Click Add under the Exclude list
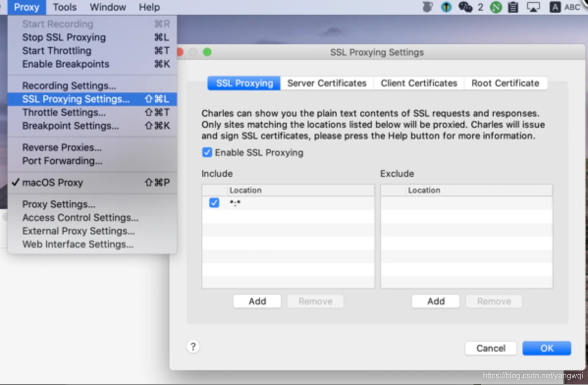Screen dimensions: 588x385 point(436,302)
